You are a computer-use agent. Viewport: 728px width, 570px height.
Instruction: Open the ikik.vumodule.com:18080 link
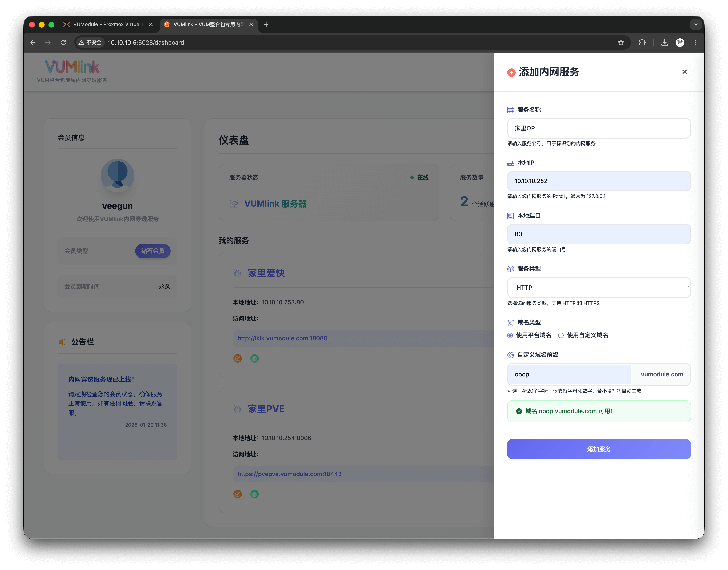[x=282, y=338]
